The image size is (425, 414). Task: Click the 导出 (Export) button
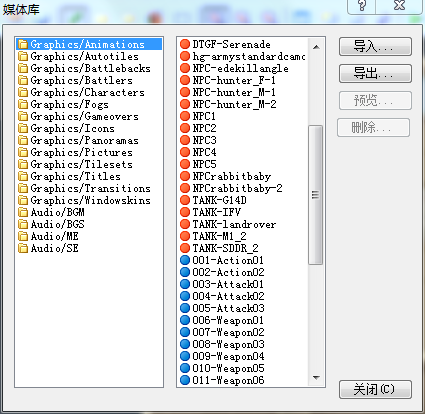click(x=375, y=73)
